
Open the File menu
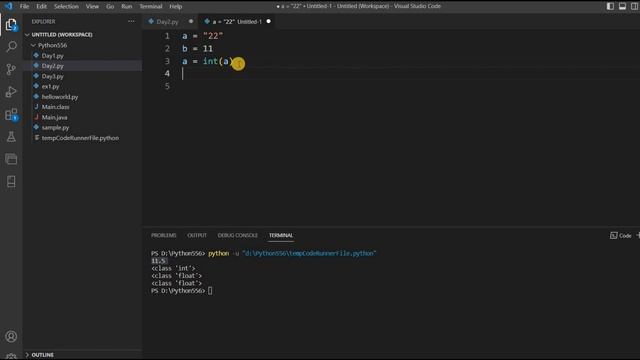(x=24, y=7)
